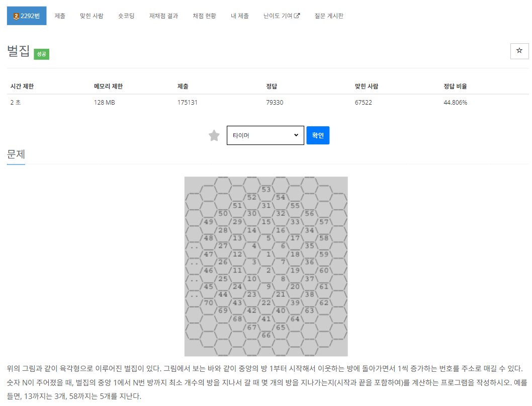Open the 타이머 dropdown menu
This screenshot has height=406, width=532.
coord(265,135)
